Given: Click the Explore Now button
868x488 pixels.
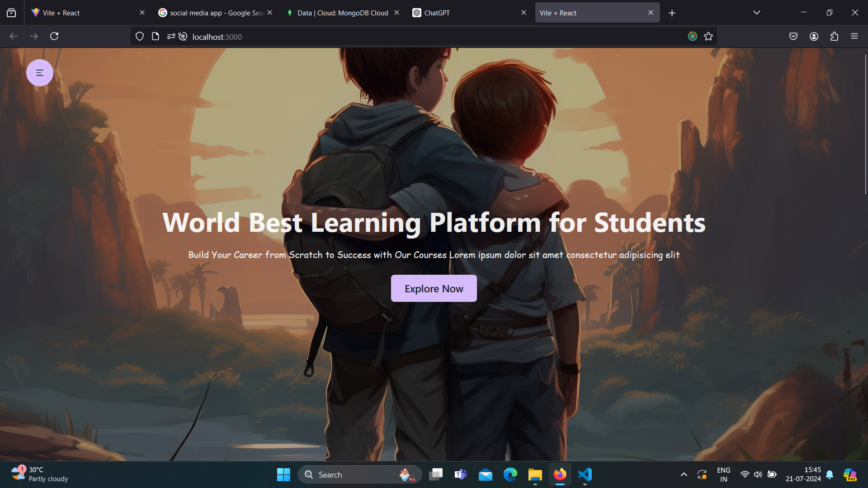Looking at the screenshot, I should (434, 288).
